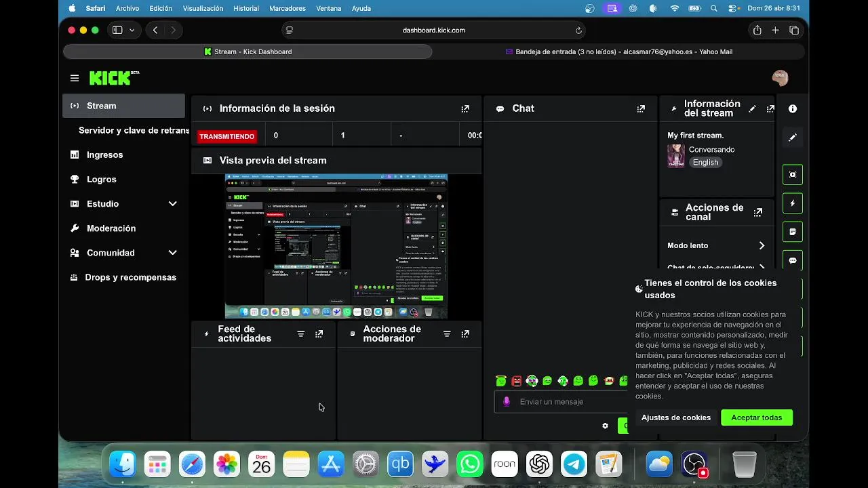Image resolution: width=868 pixels, height=488 pixels.
Task: Click the My first stream. title
Action: 695,136
